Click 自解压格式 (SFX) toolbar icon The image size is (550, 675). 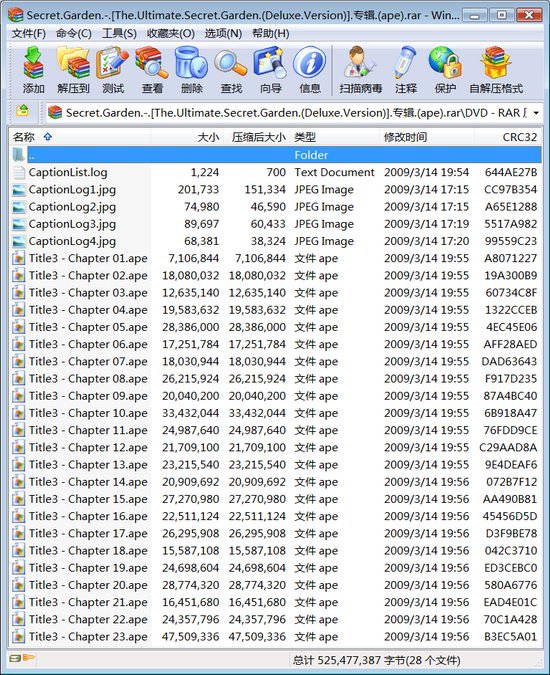pyautogui.click(x=496, y=70)
